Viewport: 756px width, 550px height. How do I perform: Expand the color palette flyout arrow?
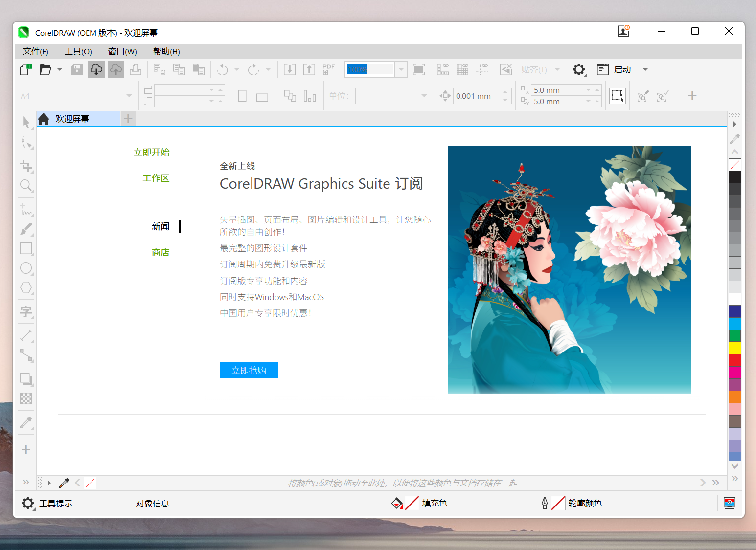tap(734, 124)
